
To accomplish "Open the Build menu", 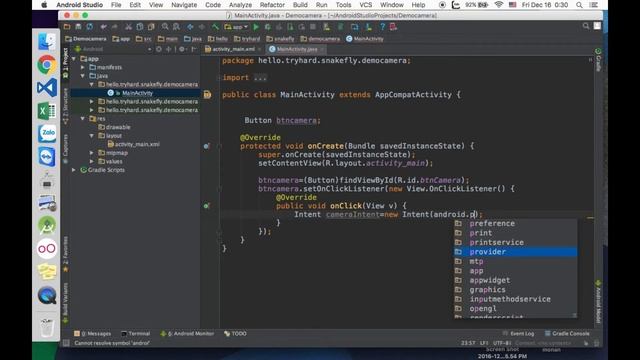I will tap(300, 5).
